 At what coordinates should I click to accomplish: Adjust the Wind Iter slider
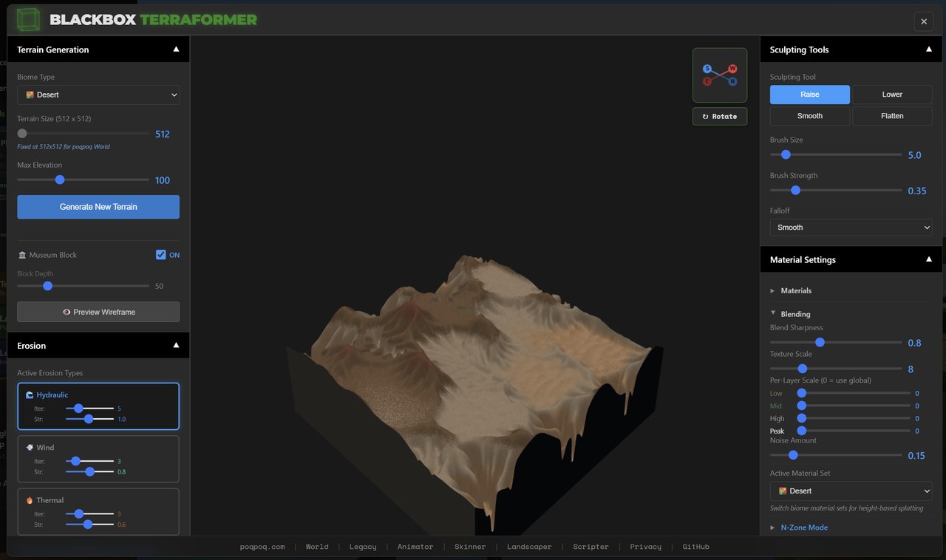[x=89, y=461]
